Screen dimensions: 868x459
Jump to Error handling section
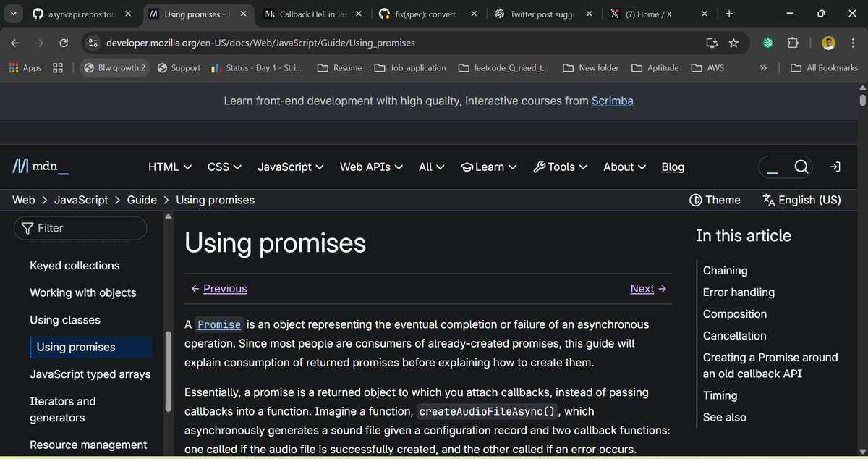coord(739,292)
